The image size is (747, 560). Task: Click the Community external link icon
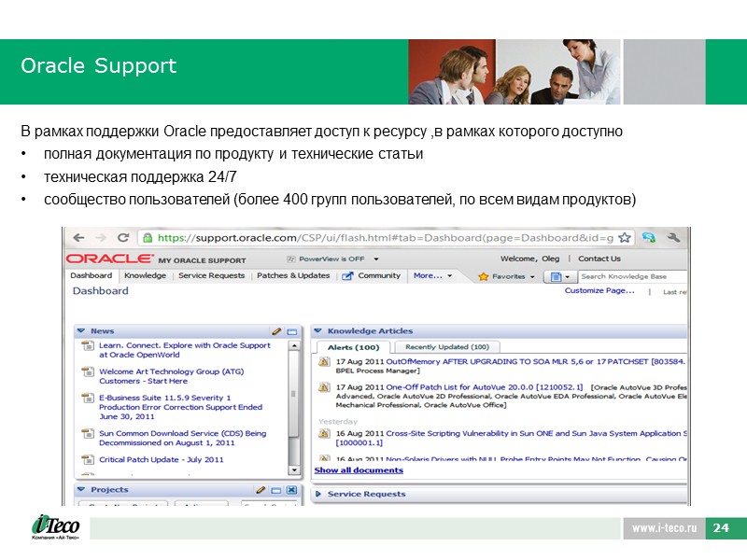pyautogui.click(x=347, y=275)
